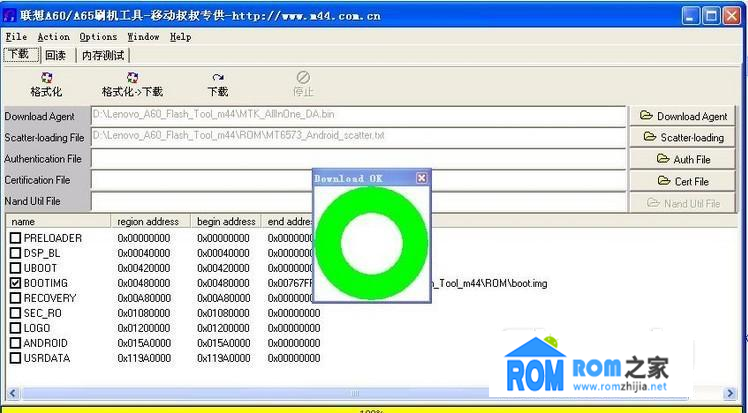Viewport: 748px width, 413px height.
Task: Close the Download OK popup
Action: click(422, 178)
